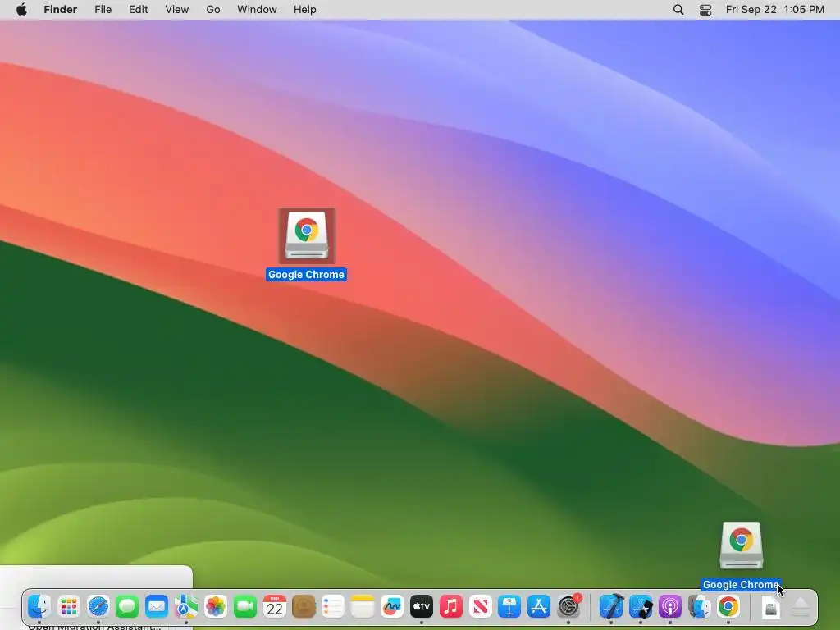Open the Apple menu
840x630 pixels.
coord(21,10)
